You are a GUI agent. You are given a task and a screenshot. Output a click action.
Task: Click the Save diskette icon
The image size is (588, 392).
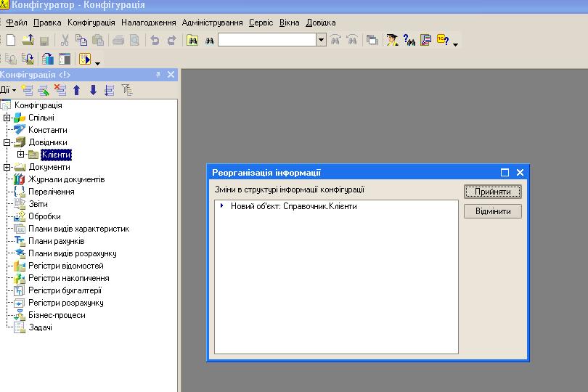(44, 41)
